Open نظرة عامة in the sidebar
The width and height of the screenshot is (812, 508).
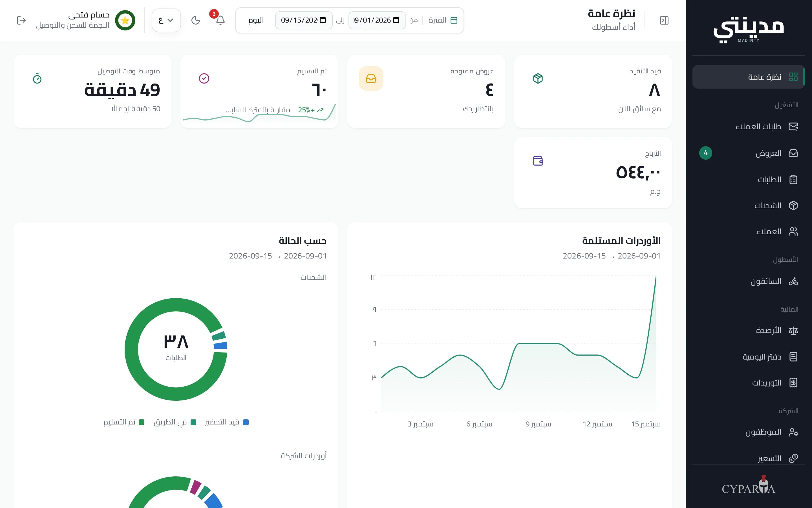pyautogui.click(x=749, y=77)
